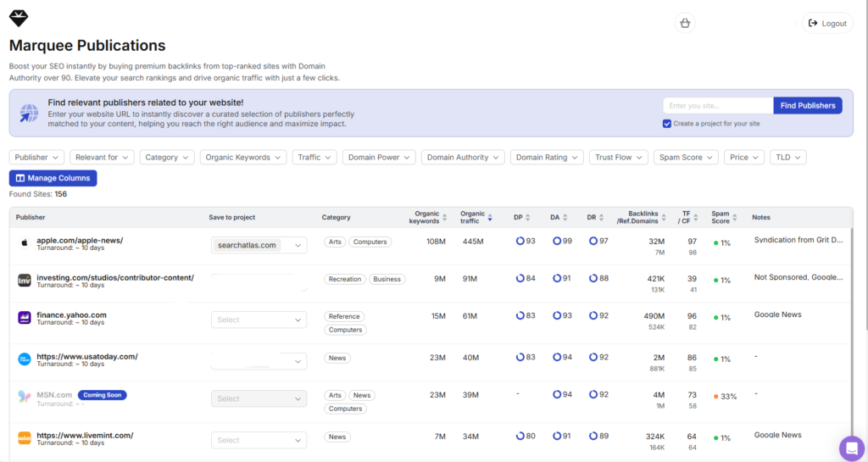868x462 pixels.
Task: Open the Trust Flow filter dropdown
Action: pos(618,157)
